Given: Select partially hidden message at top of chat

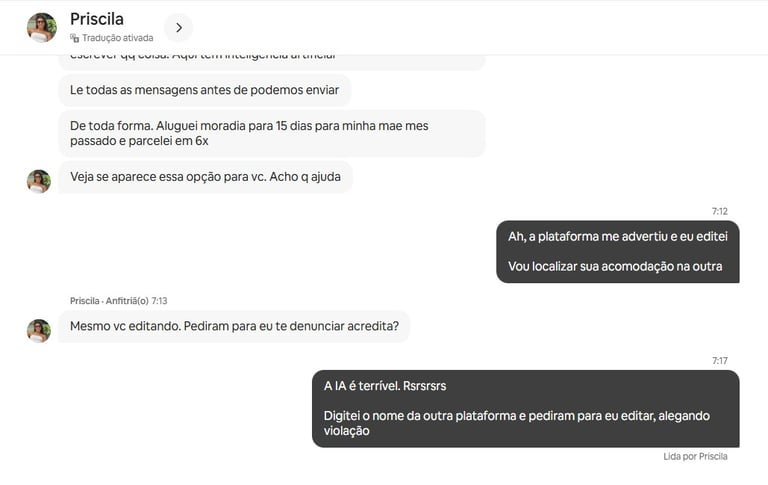Looking at the screenshot, I should (272, 62).
